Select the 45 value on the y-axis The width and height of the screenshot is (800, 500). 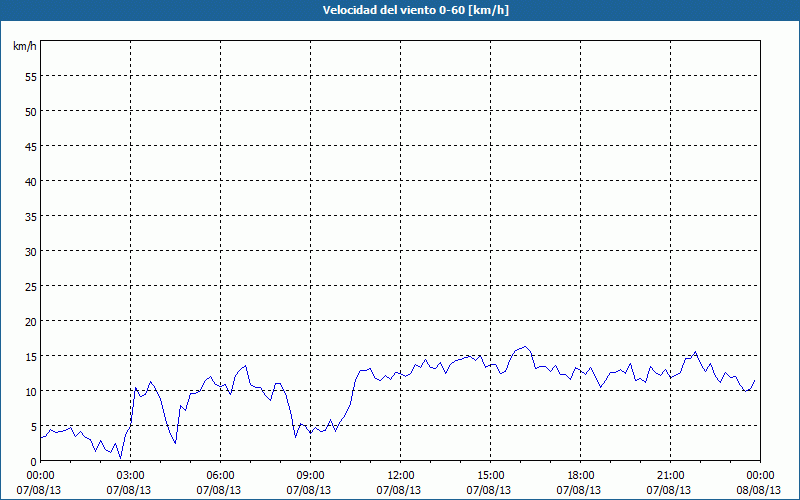point(31,146)
